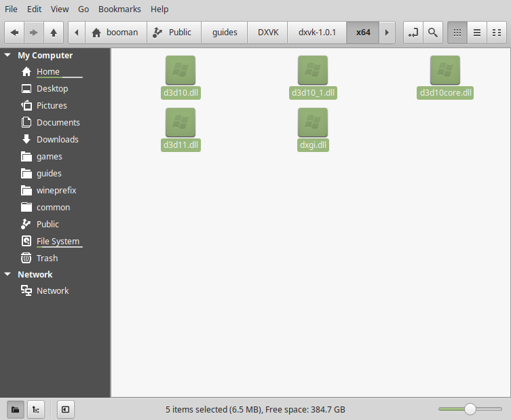The height and width of the screenshot is (420, 511).
Task: Open the View menu
Action: (60, 9)
